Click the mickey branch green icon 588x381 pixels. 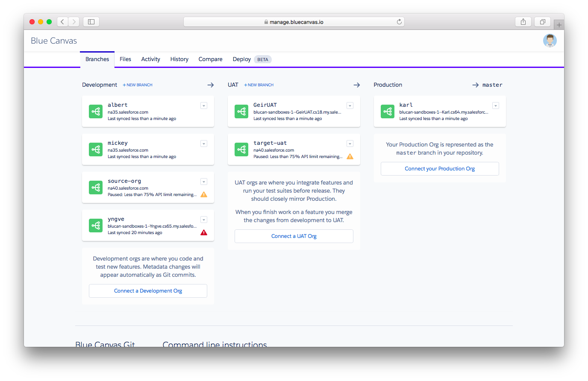pos(96,149)
